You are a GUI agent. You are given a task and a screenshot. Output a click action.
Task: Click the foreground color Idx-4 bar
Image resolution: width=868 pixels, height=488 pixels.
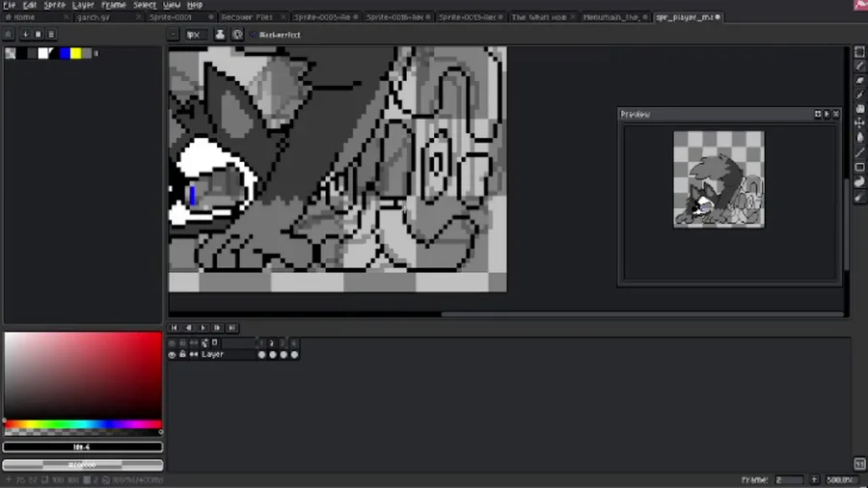coord(83,447)
